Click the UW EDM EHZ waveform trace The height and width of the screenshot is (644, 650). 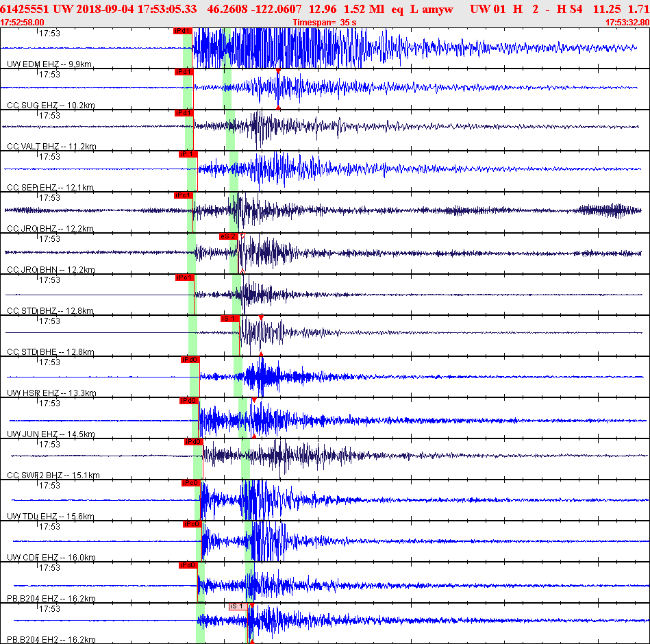319,48
